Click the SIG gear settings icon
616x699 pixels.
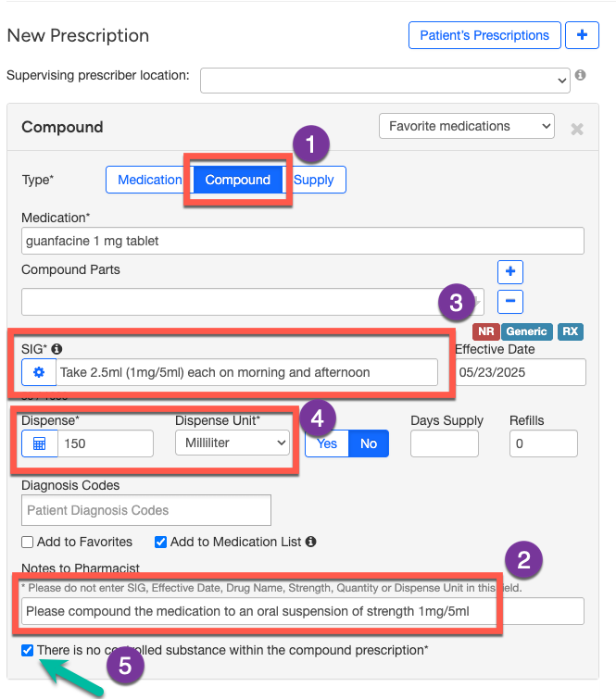tap(39, 372)
